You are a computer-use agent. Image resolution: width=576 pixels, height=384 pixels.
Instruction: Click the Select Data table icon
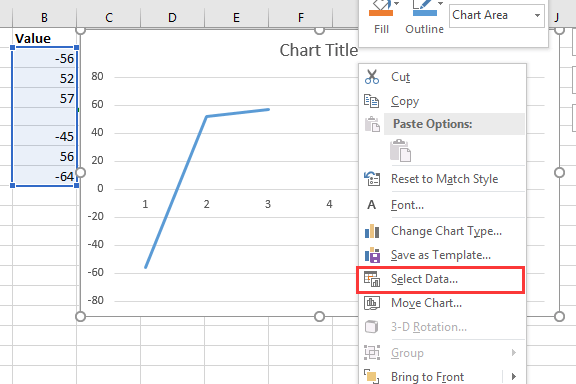[372, 279]
